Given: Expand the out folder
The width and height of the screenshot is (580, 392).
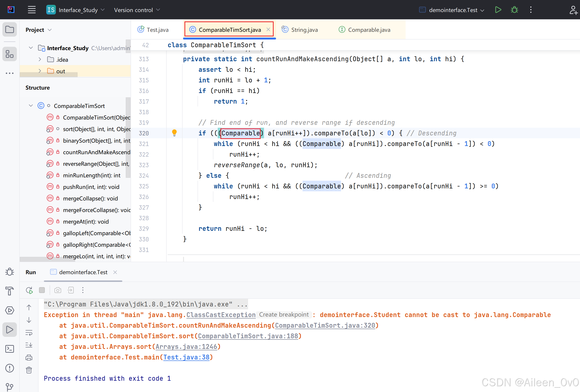Looking at the screenshot, I should tap(40, 71).
